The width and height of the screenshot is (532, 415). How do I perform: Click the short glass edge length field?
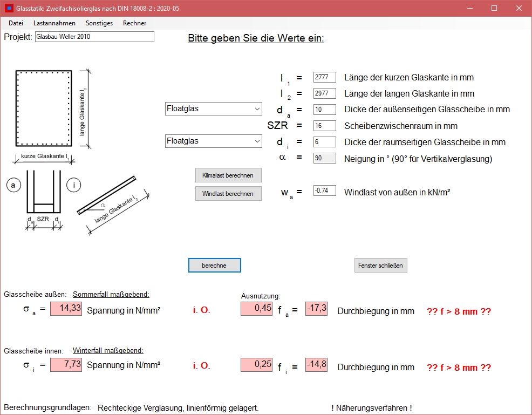point(325,77)
